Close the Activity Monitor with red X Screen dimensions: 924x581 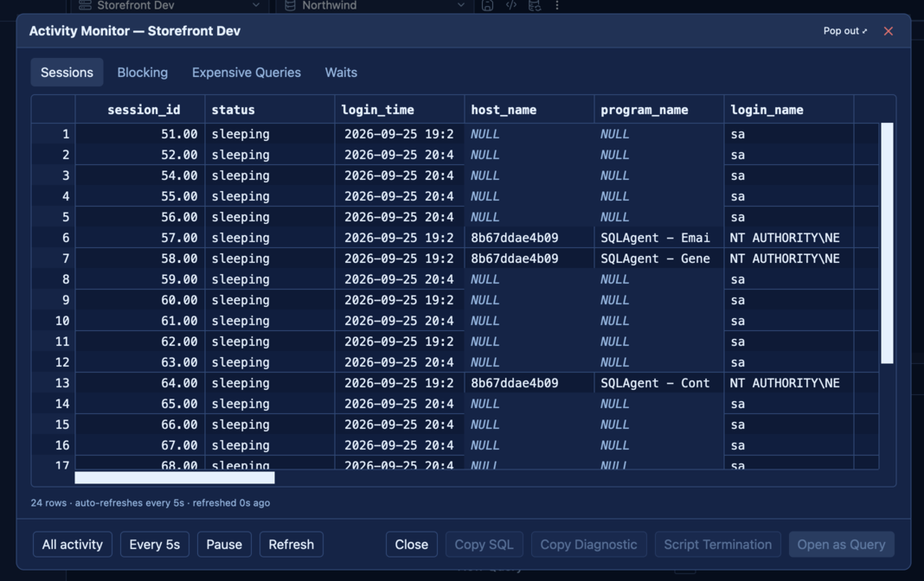pyautogui.click(x=888, y=31)
